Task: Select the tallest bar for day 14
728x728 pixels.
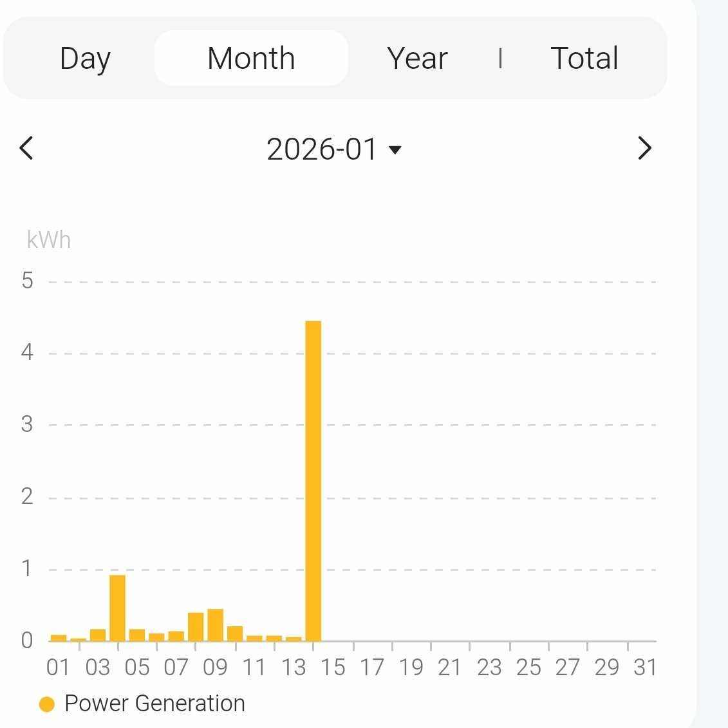Action: (x=313, y=480)
